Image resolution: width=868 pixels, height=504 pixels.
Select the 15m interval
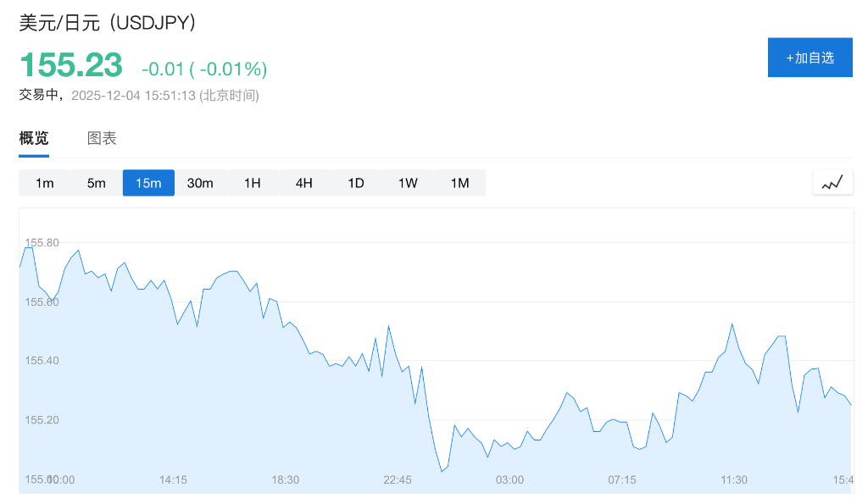(148, 183)
